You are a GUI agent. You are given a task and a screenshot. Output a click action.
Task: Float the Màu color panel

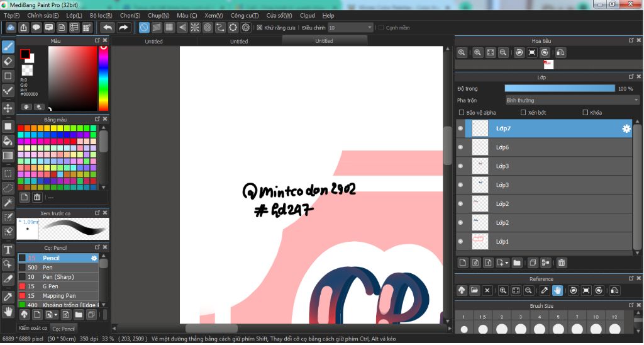pyautogui.click(x=97, y=40)
